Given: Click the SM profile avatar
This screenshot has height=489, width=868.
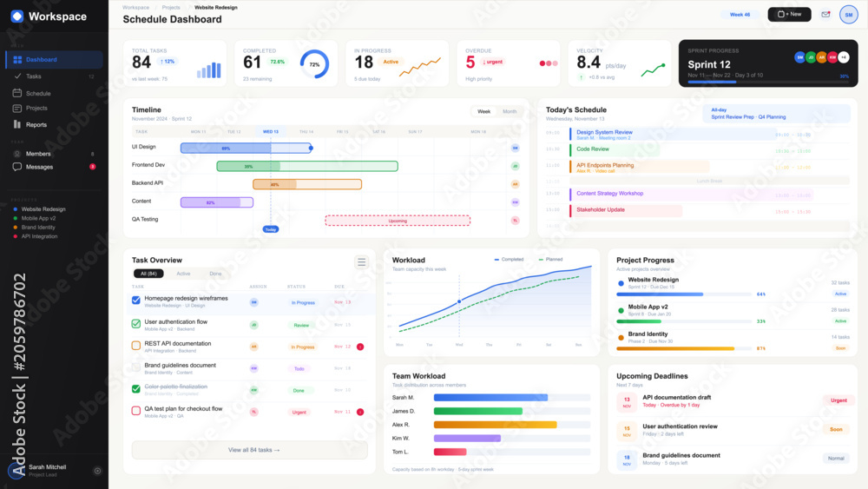Looking at the screenshot, I should coord(848,15).
